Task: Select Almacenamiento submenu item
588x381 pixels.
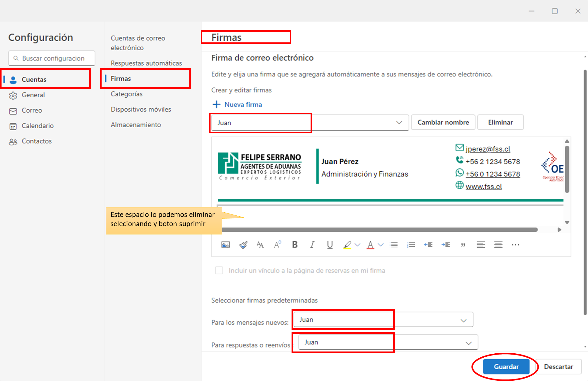Action: 136,125
